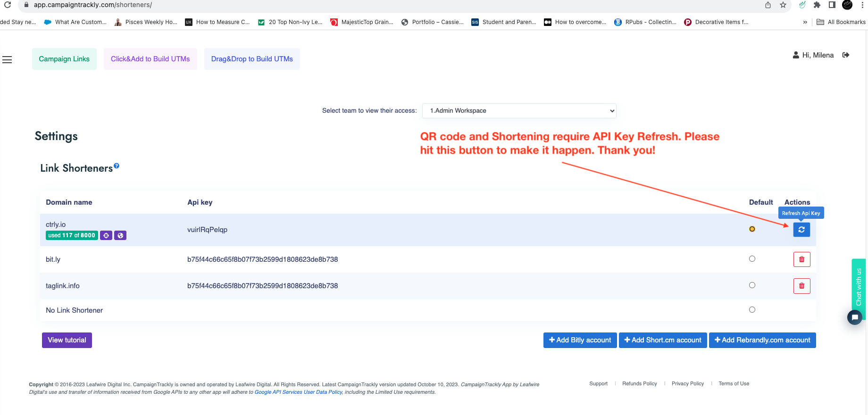Click Add Bitly account button
Image resolution: width=868 pixels, height=415 pixels.
[x=580, y=340]
